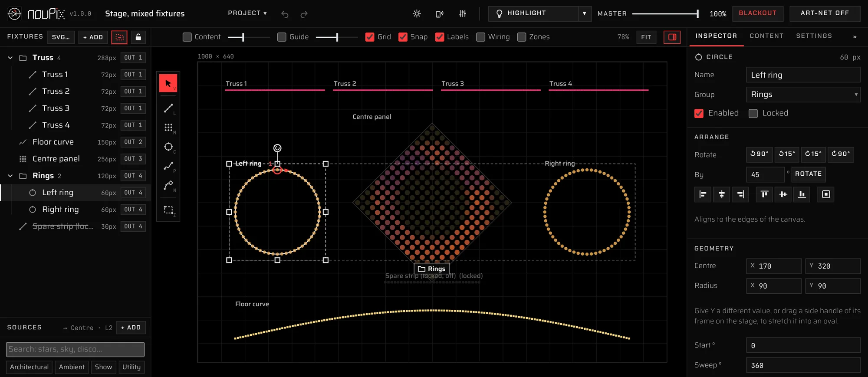Collapse the Rings group in fixtures
The width and height of the screenshot is (868, 377).
10,176
